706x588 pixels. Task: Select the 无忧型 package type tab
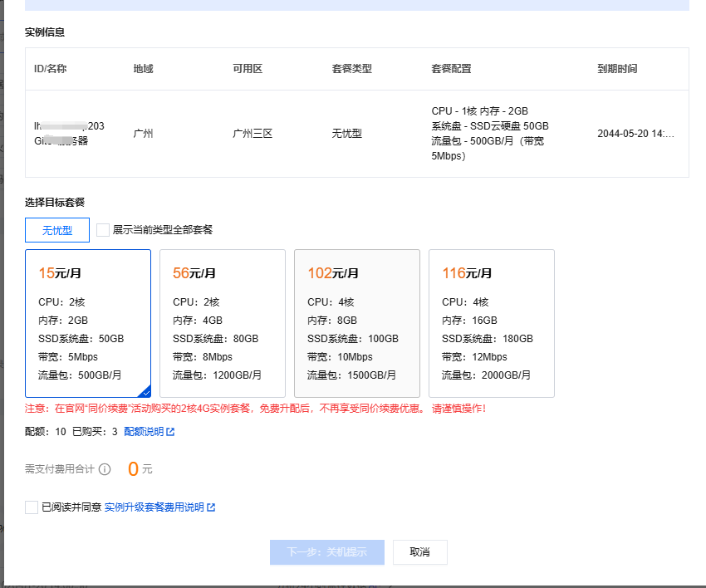pos(57,230)
